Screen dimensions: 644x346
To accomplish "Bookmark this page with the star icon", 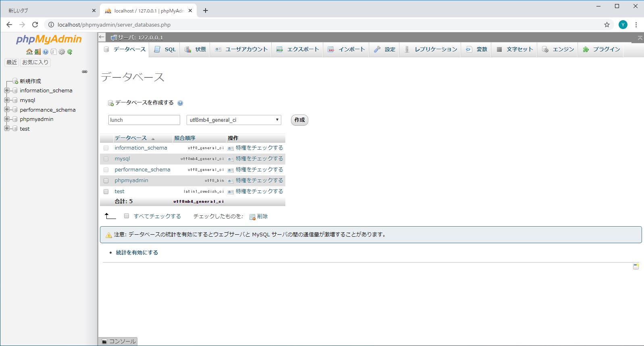I will (607, 25).
